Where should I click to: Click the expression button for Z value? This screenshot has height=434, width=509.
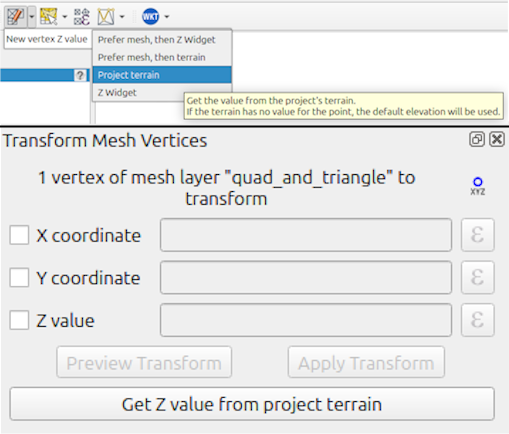tap(478, 320)
